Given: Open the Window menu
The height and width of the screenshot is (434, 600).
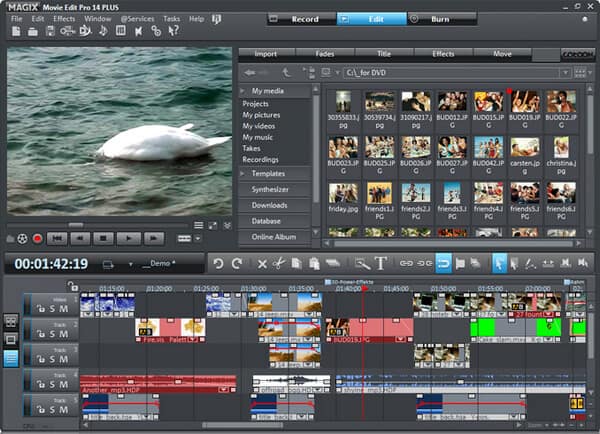Looking at the screenshot, I should 98,19.
